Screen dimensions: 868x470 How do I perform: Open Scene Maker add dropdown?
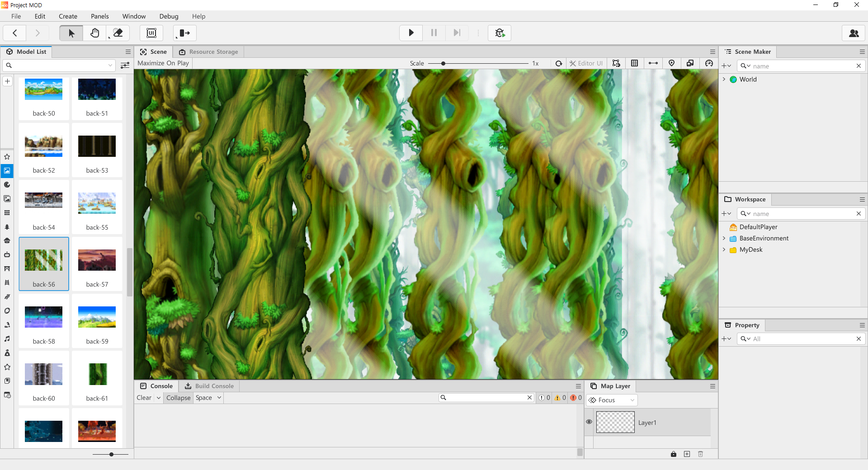point(726,66)
